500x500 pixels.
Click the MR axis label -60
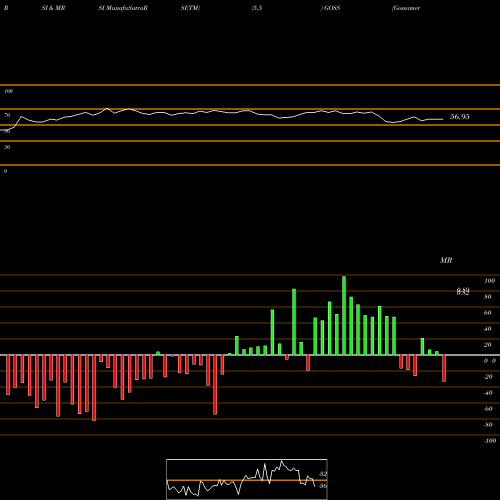(488, 409)
